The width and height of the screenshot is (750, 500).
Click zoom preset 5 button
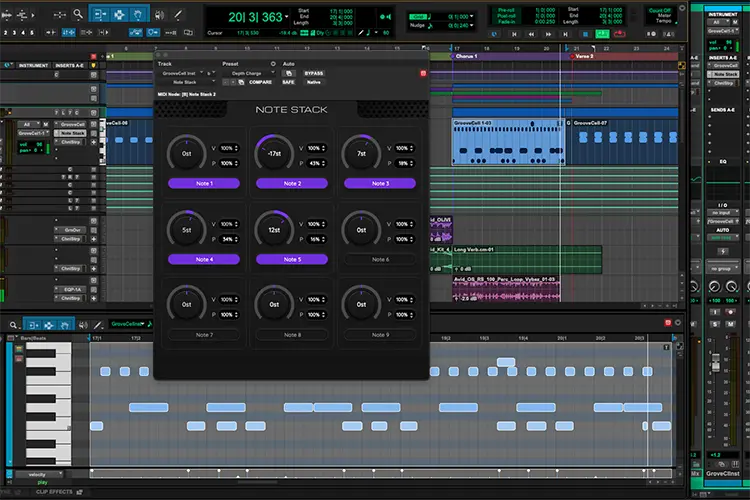point(32,33)
